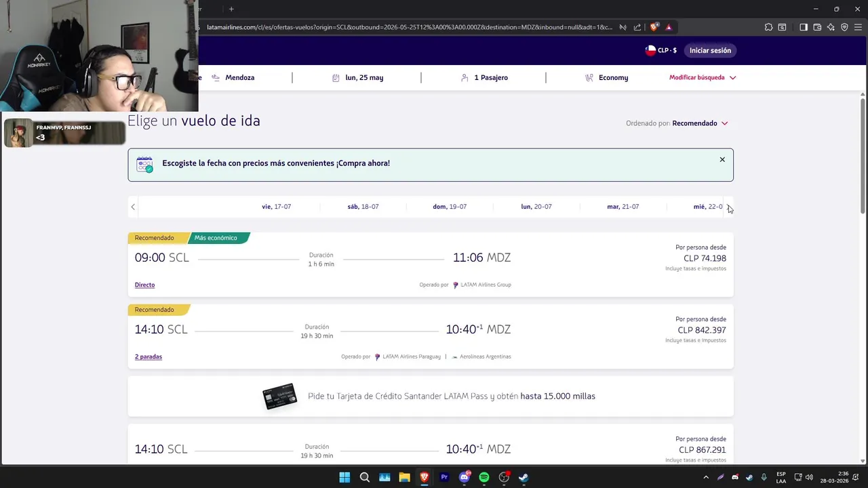Open the Windows Start menu
The image size is (868, 488).
click(344, 477)
